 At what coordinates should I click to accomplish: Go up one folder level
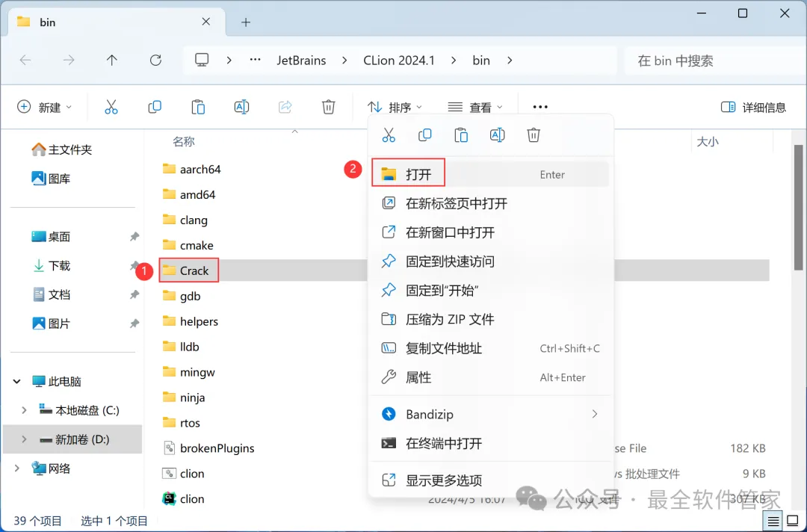click(111, 61)
